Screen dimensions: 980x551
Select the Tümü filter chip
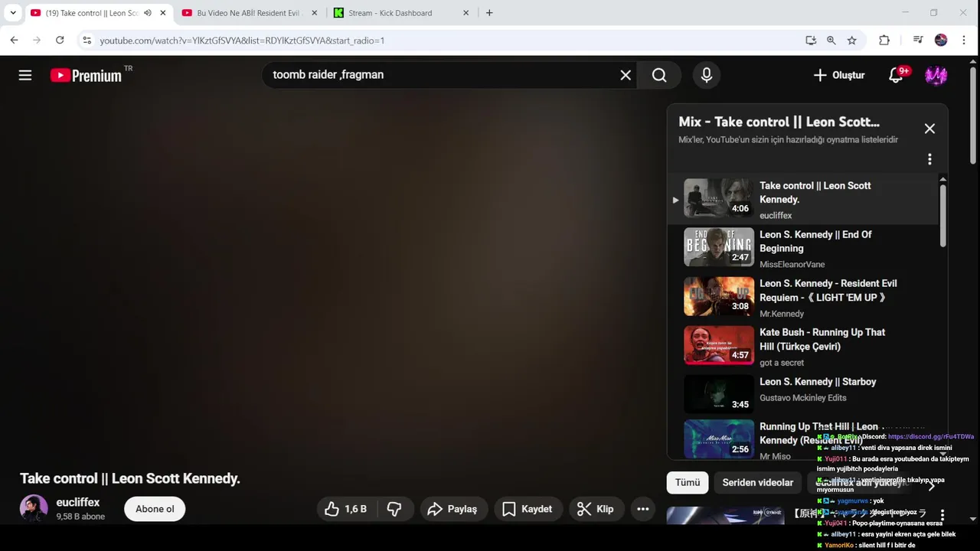[688, 482]
